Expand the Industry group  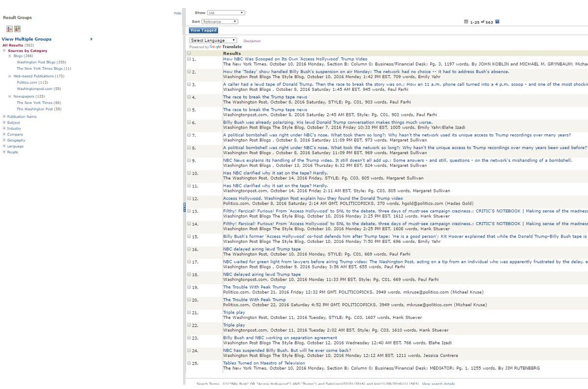click(4, 129)
